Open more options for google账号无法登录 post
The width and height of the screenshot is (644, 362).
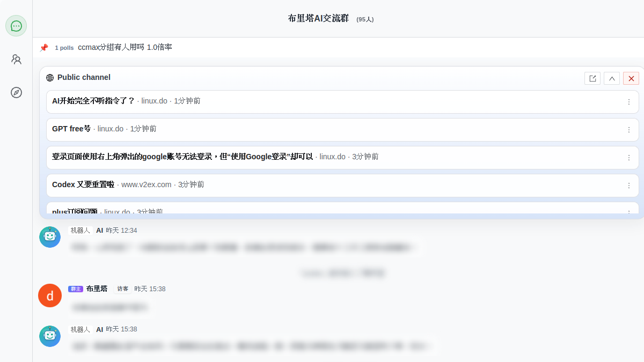tap(629, 158)
